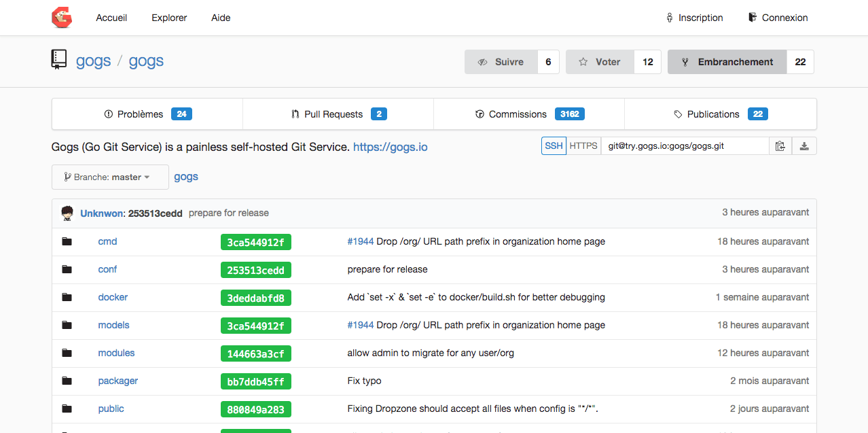Open the Problèmes tab
Viewport: 868px width, 433px height.
pyautogui.click(x=147, y=114)
